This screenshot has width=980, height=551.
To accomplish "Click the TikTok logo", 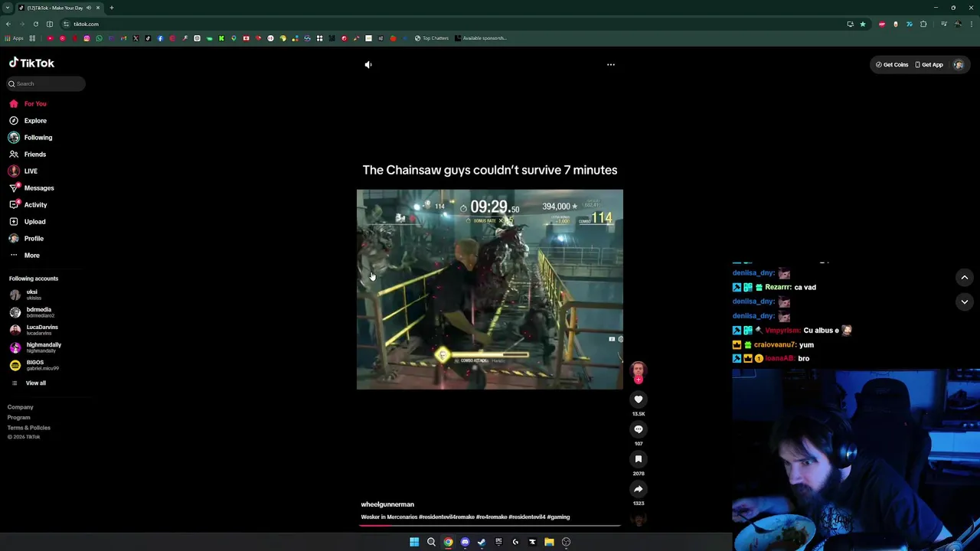I will pyautogui.click(x=31, y=64).
